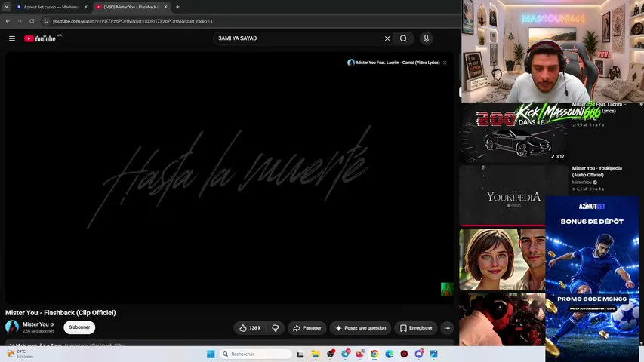
Task: Open more actions with the three-dot button
Action: pyautogui.click(x=447, y=328)
